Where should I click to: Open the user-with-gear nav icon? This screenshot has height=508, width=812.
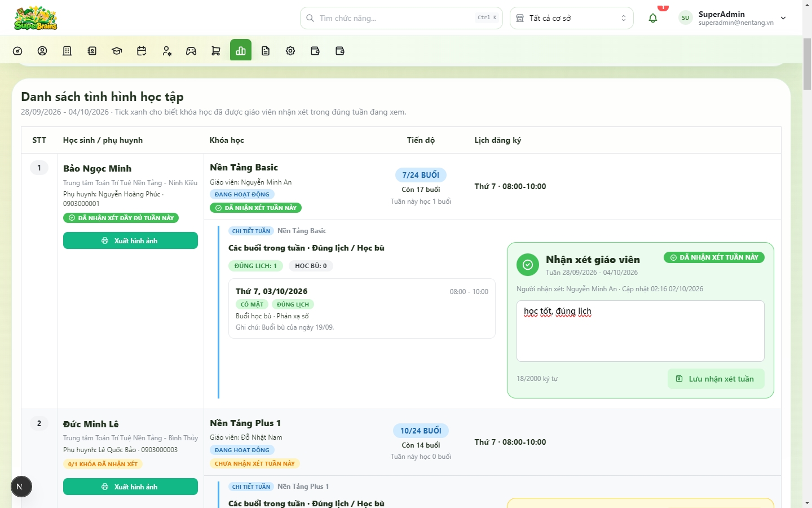[166, 51]
